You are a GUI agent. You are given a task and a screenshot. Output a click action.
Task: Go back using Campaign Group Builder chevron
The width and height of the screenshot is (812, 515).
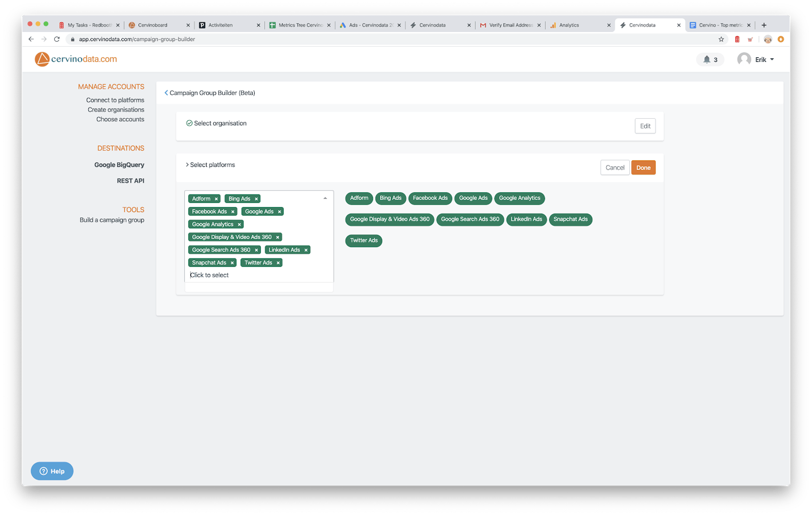pyautogui.click(x=166, y=93)
